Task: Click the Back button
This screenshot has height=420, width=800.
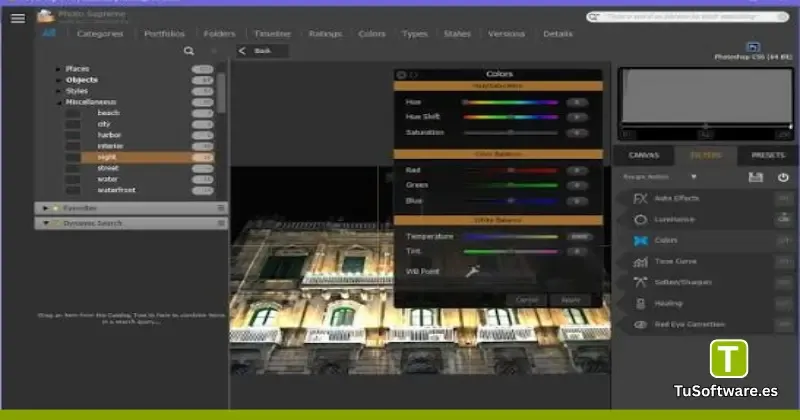Action: pos(262,51)
